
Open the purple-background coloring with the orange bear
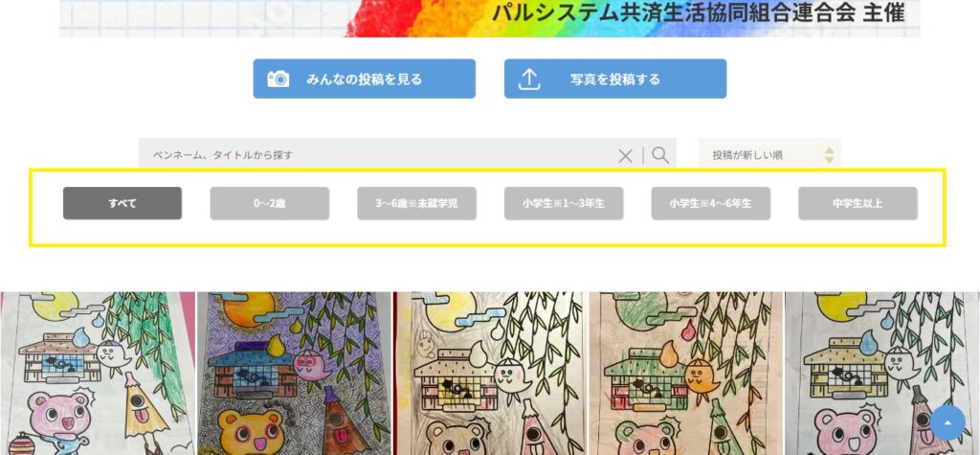294,373
